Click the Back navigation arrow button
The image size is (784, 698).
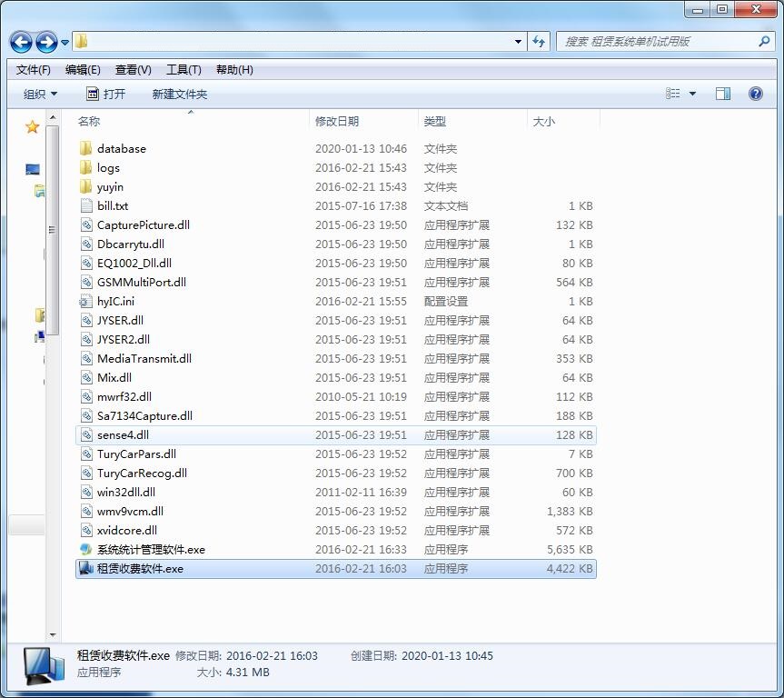pyautogui.click(x=22, y=42)
